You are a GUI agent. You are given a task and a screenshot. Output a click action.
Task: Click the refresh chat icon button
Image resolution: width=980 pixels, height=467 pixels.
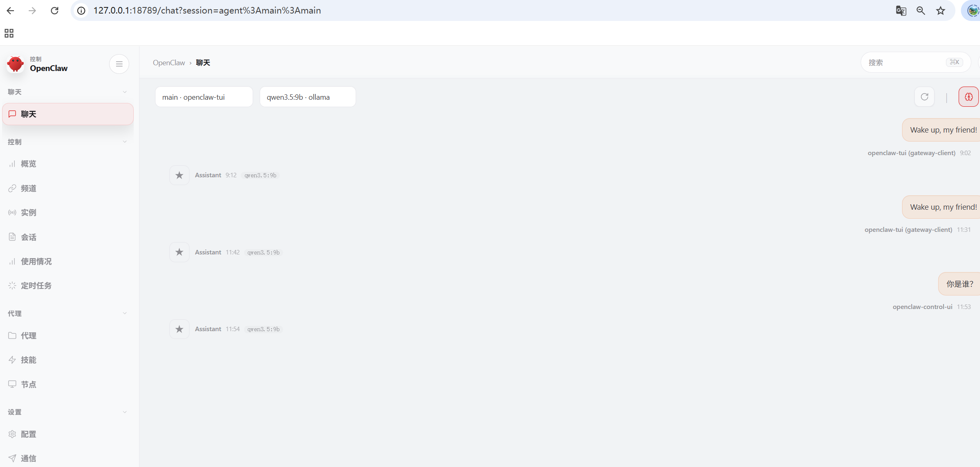click(x=924, y=97)
